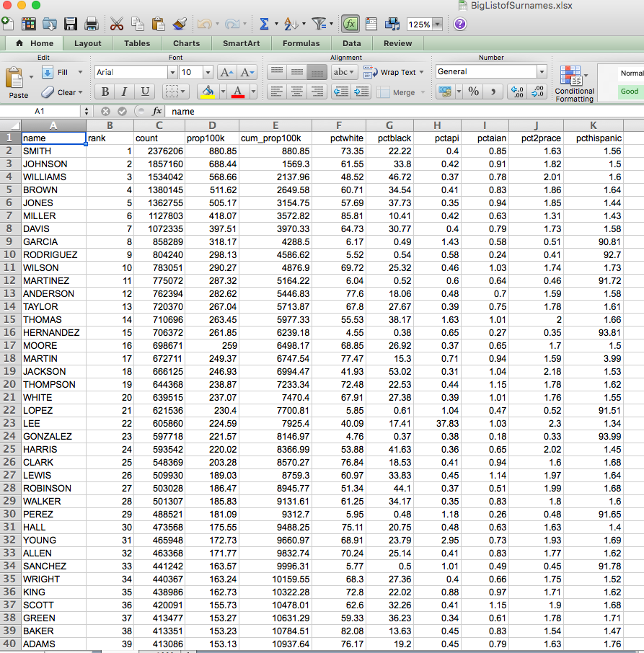Open the 125% zoom dropdown
Image resolution: width=644 pixels, height=653 pixels.
[437, 25]
